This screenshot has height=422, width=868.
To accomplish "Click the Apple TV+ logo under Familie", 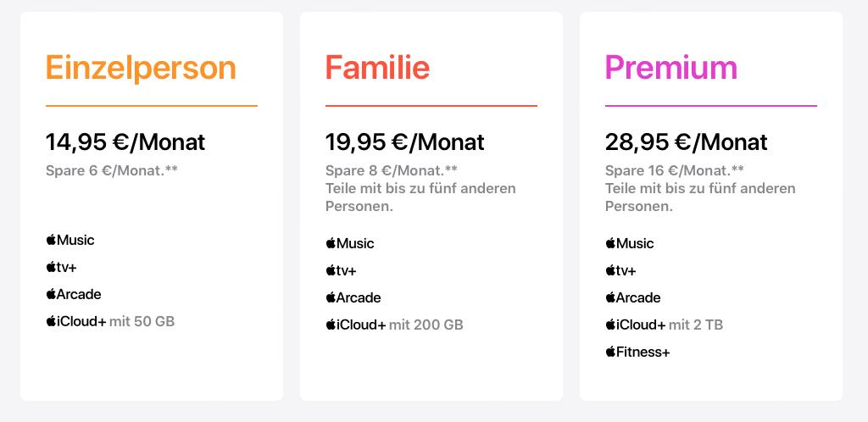I will click(x=342, y=270).
